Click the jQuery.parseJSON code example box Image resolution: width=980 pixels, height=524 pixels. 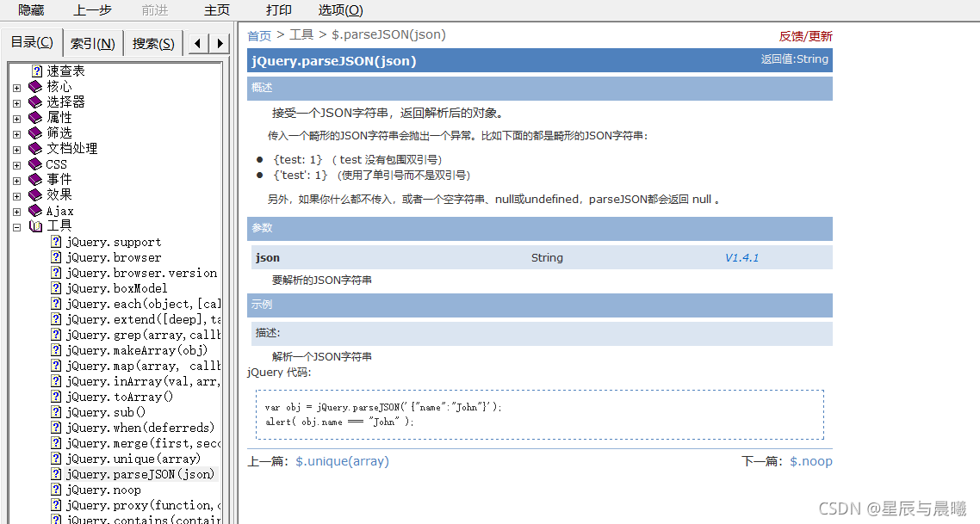(x=540, y=415)
